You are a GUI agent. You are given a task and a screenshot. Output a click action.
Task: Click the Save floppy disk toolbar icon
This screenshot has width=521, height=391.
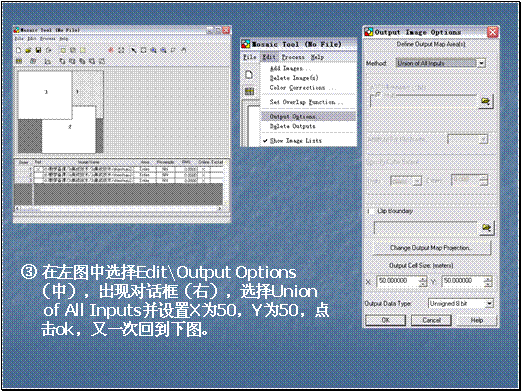click(39, 50)
